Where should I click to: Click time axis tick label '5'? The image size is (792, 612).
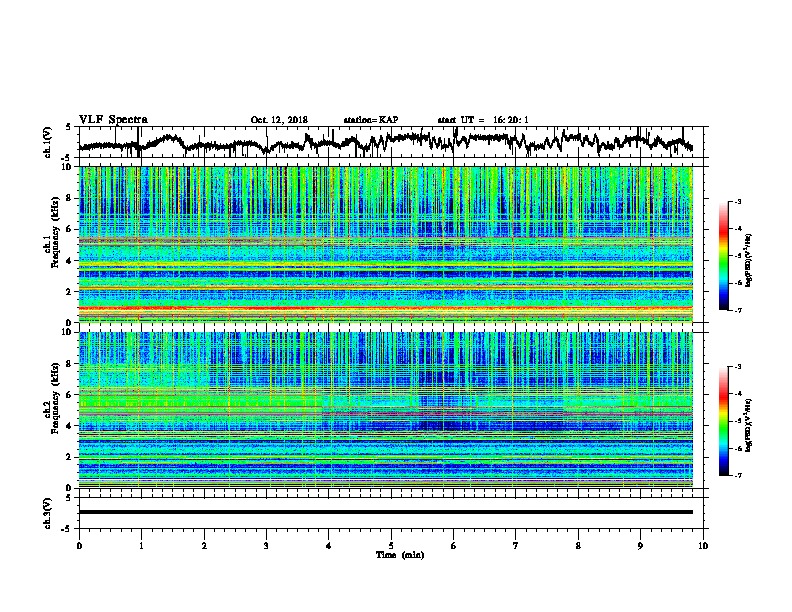(x=391, y=545)
